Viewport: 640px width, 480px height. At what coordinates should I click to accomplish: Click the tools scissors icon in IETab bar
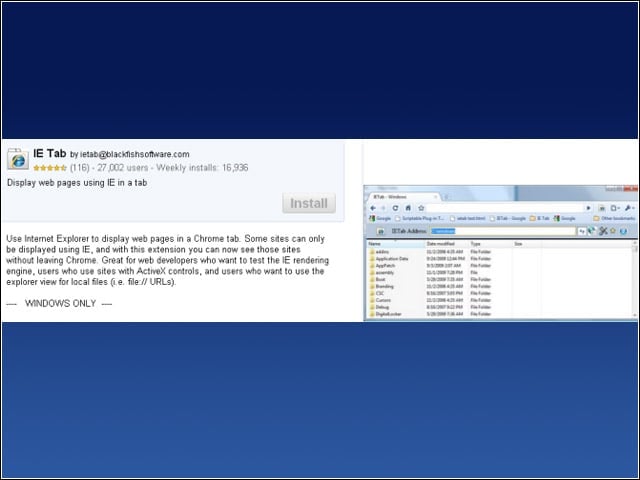click(x=603, y=231)
